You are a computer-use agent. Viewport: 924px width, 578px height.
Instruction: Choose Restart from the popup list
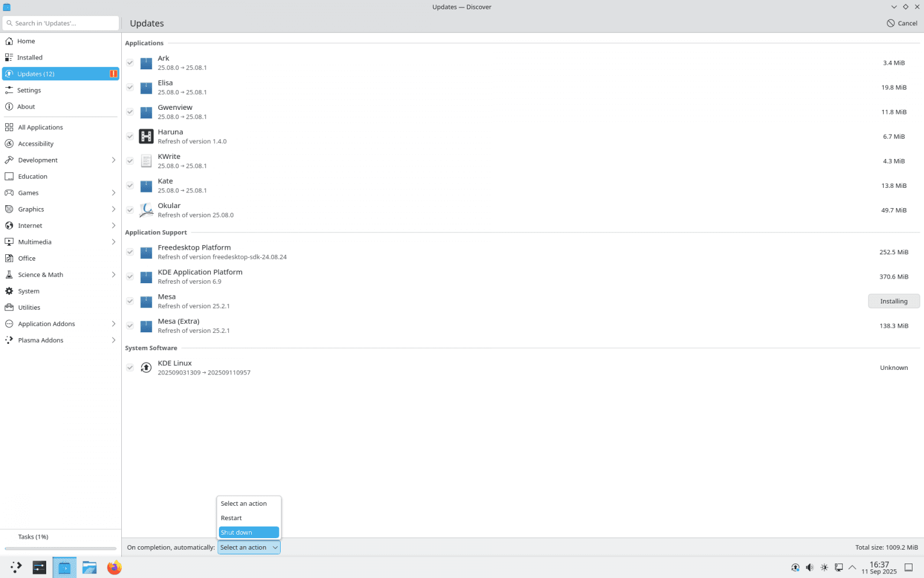(x=249, y=518)
